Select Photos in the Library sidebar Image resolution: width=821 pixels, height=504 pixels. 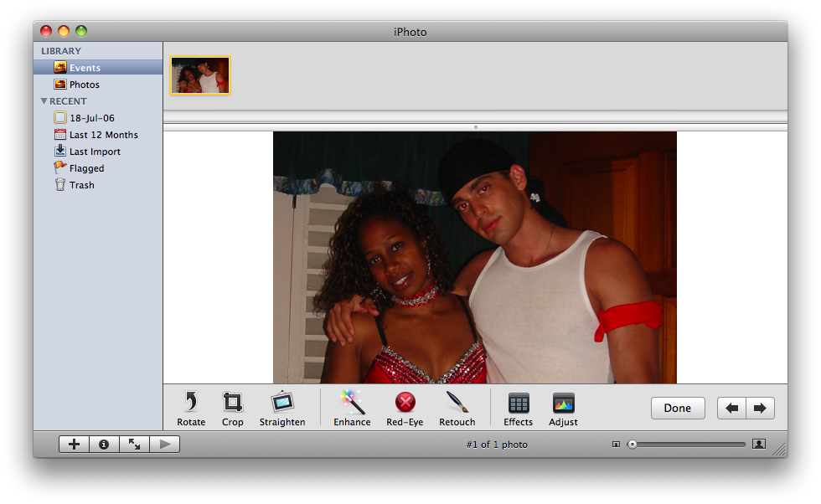point(84,85)
